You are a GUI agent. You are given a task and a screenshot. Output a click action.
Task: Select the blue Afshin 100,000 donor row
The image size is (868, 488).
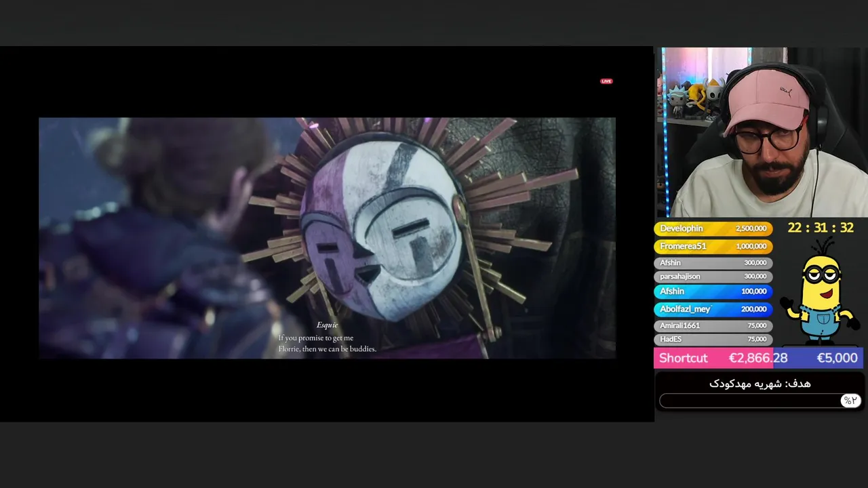click(x=713, y=291)
